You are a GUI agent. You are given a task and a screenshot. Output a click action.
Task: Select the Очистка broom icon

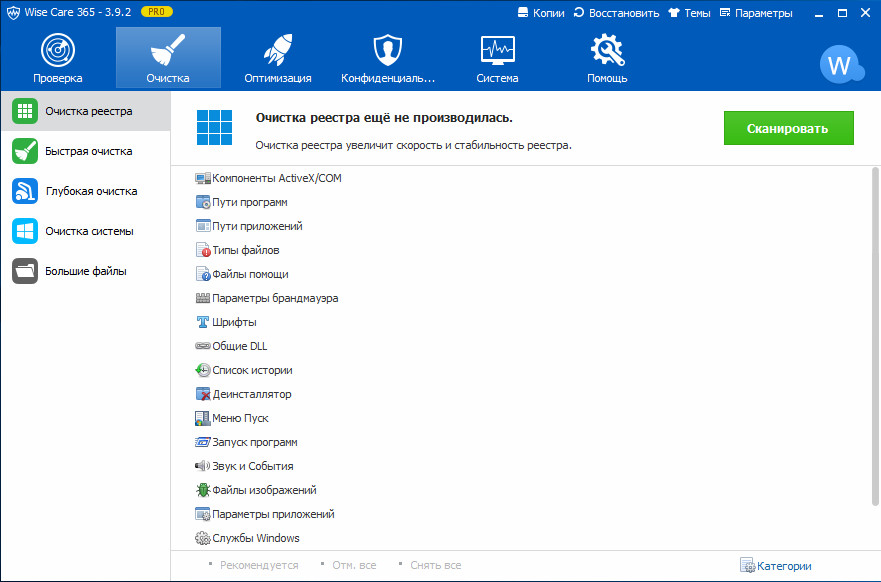(x=168, y=49)
